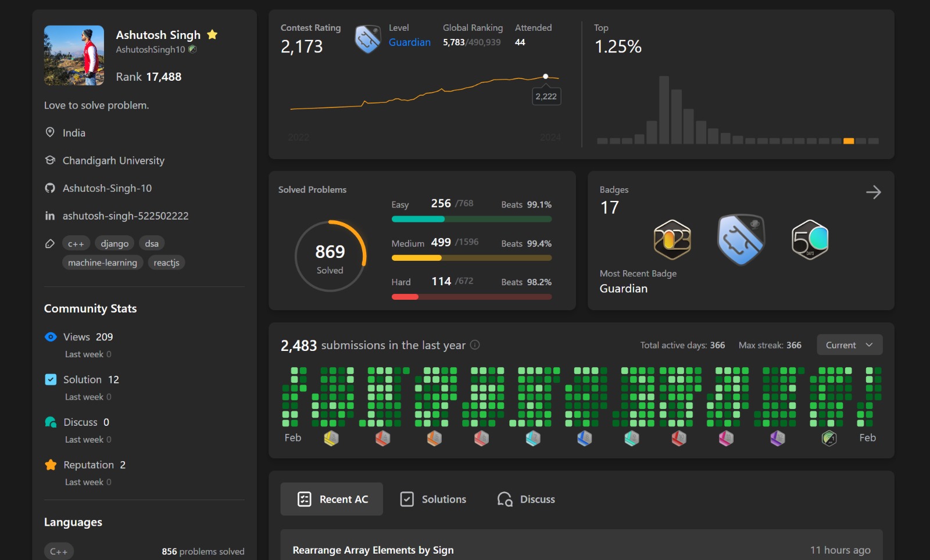This screenshot has width=930, height=560.
Task: Switch to the Solutions tab
Action: tap(433, 499)
